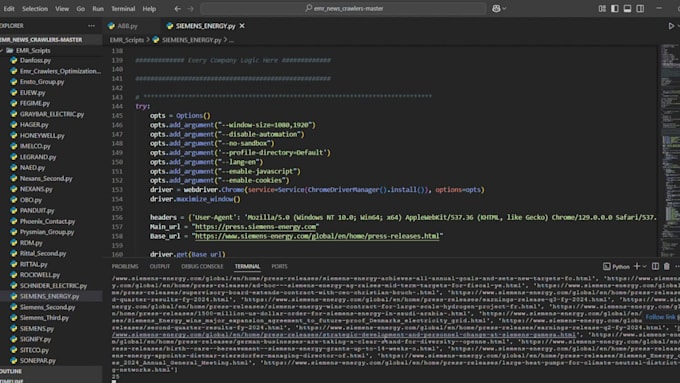The height and width of the screenshot is (383, 680).
Task: Create a new terminal with plus icon
Action: tap(637, 266)
